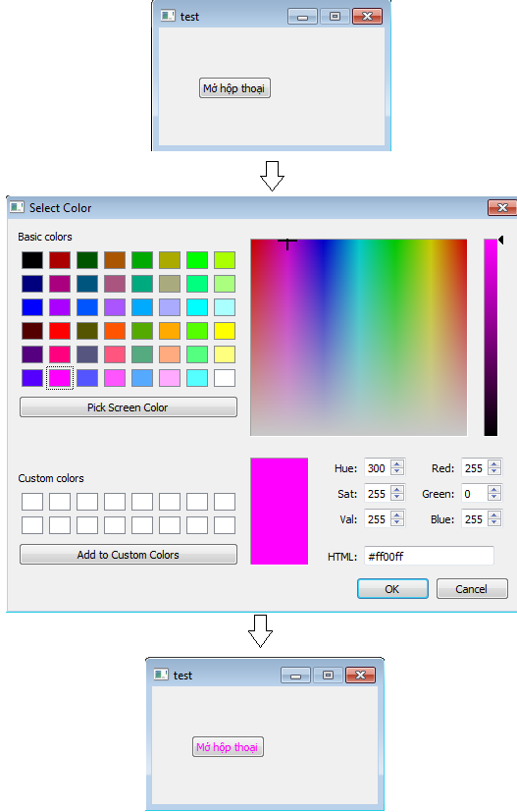Decrease the Blue value with down arrow

(494, 522)
